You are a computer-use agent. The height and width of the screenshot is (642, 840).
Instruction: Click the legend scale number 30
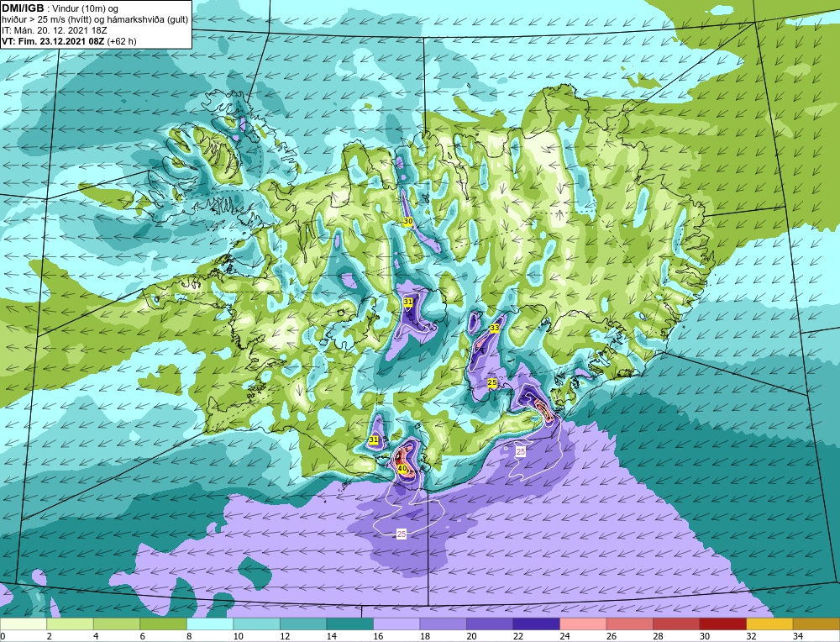pos(705,637)
